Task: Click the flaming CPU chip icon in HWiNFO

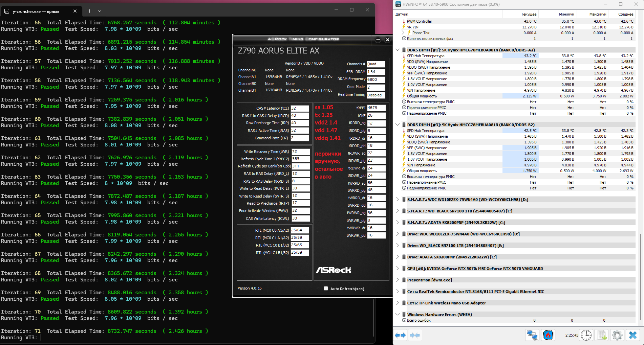Action: pos(548,335)
